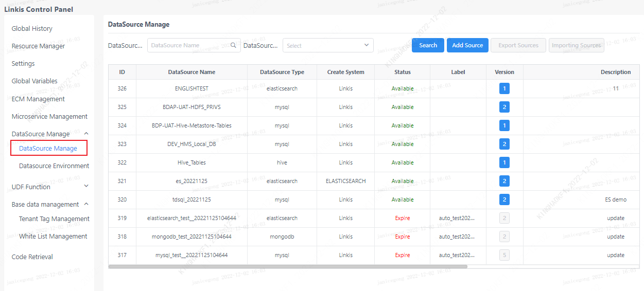
Task: Click version badge for BDAP-UAT-HDFS_PRIVS row
Action: (x=504, y=107)
